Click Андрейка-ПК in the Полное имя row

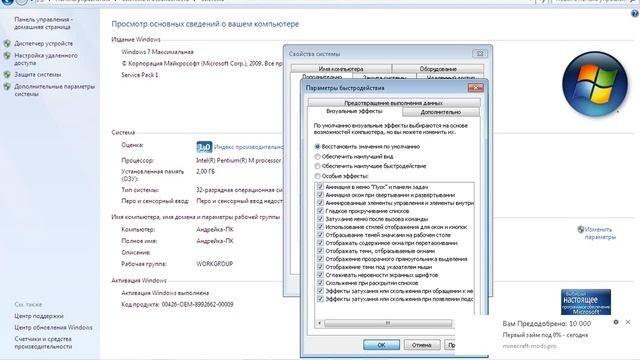215,241
